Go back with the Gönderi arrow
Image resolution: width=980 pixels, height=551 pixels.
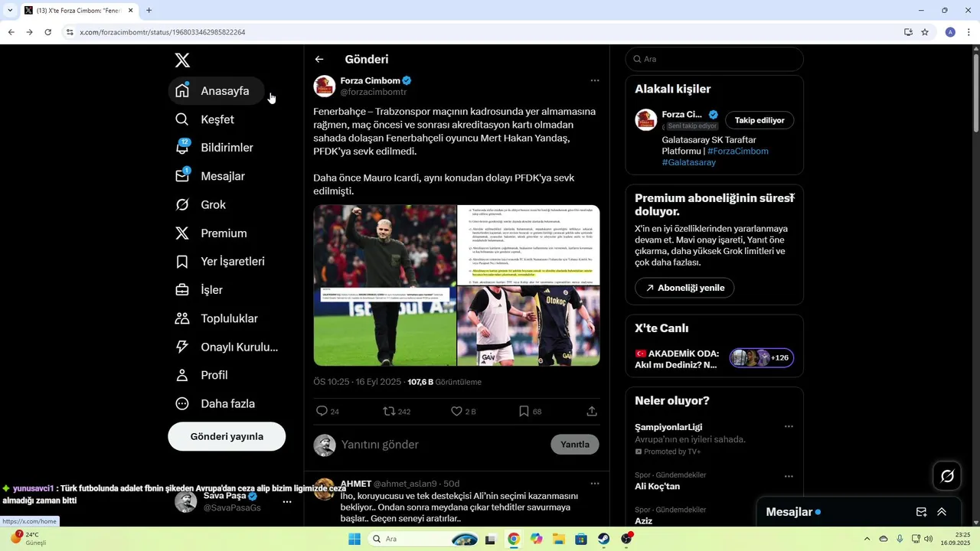tap(319, 59)
